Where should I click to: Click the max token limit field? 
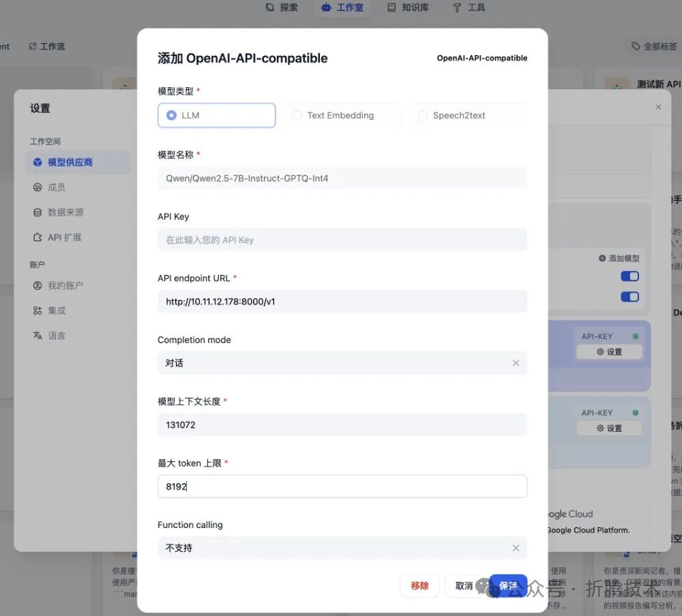coord(342,486)
